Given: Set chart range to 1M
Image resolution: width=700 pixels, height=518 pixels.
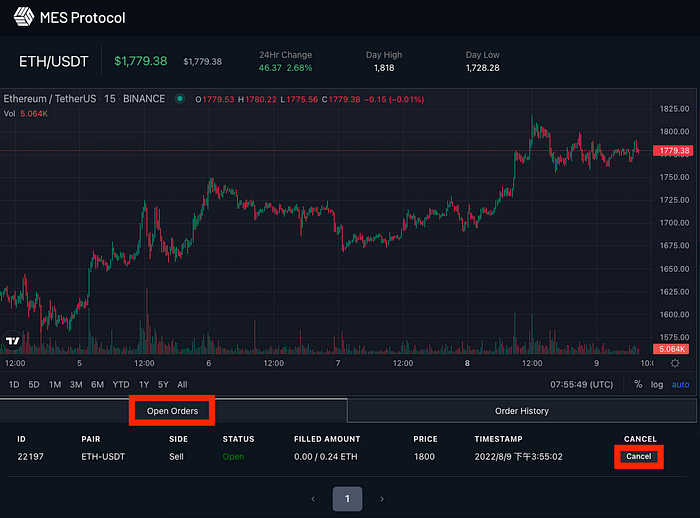Looking at the screenshot, I should 55,384.
